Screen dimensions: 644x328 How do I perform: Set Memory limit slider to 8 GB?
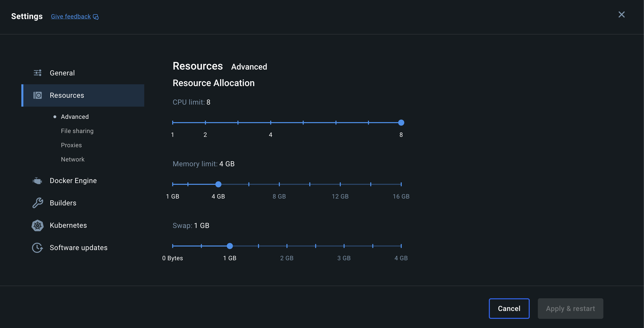coord(279,184)
